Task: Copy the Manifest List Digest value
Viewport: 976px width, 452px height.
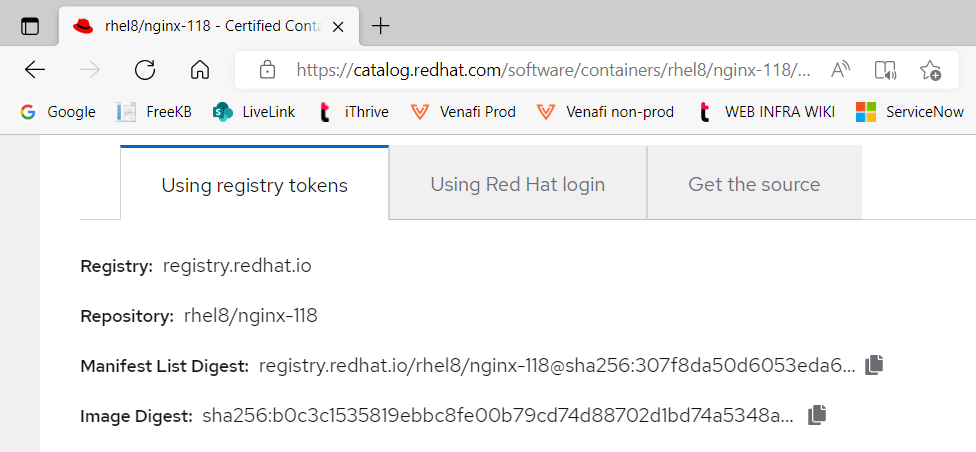Action: click(874, 365)
